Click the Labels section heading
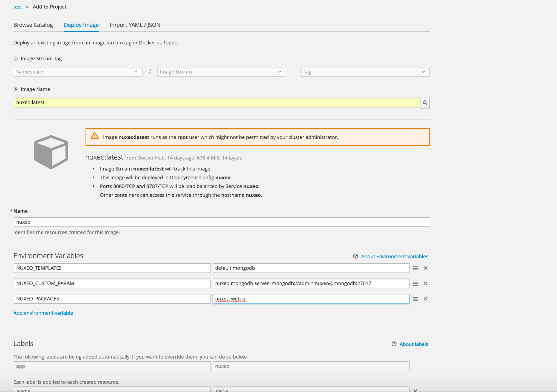The width and height of the screenshot is (557, 392). click(23, 343)
